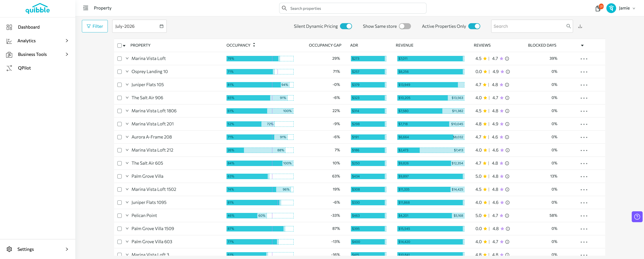Click Marina Vista Loft 212 occupancy bar
This screenshot has width=644, height=259.
(260, 150)
